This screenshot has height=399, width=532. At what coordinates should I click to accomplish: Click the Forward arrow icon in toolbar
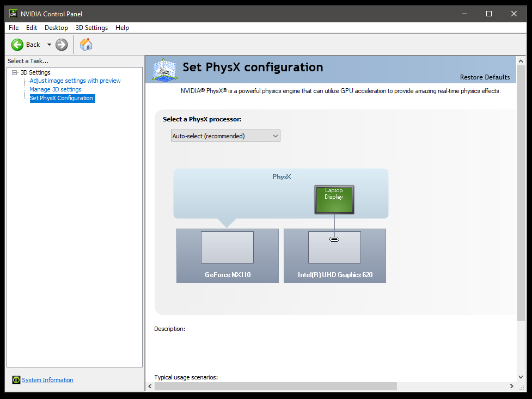(x=62, y=45)
